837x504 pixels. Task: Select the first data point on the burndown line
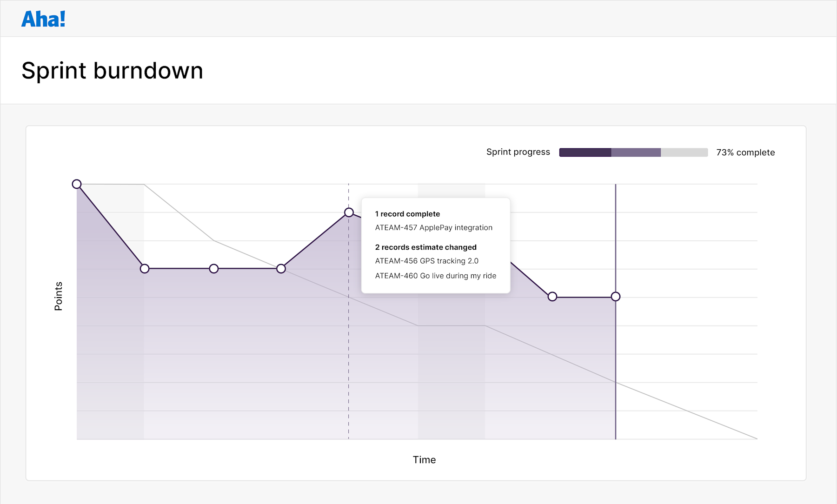[x=77, y=184]
